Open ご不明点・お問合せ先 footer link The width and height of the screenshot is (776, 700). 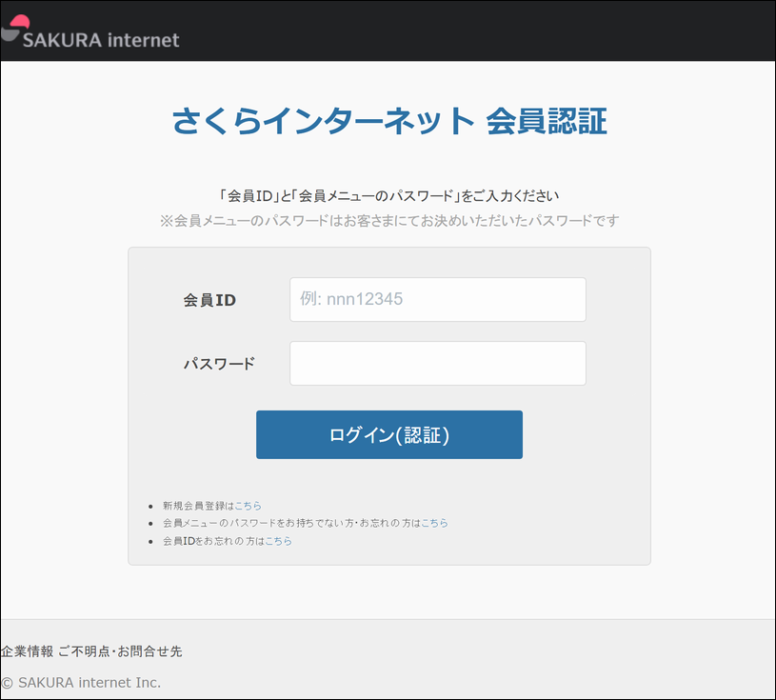(120, 651)
